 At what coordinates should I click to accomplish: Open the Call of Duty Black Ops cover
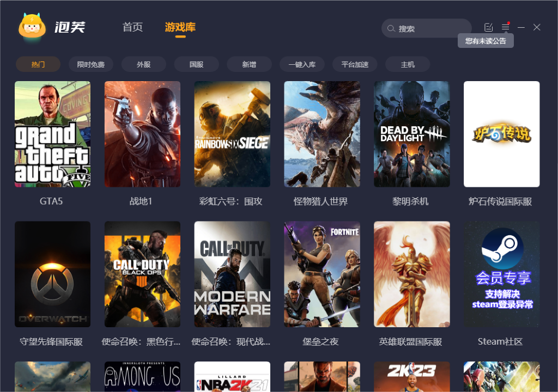coord(142,274)
